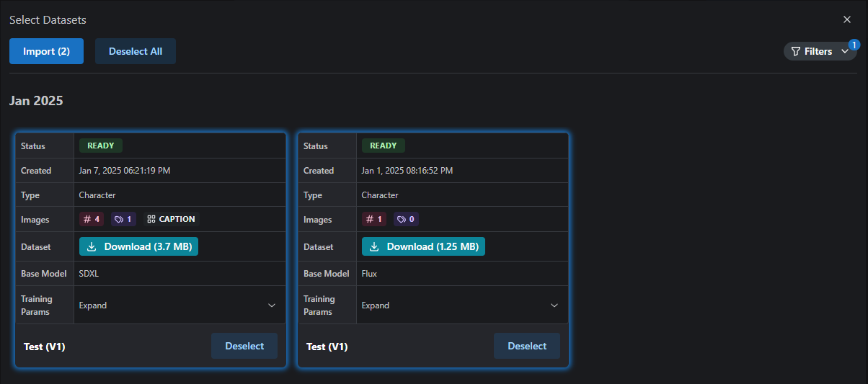Image resolution: width=868 pixels, height=384 pixels.
Task: Click the label count badge showing 0
Action: (x=406, y=219)
